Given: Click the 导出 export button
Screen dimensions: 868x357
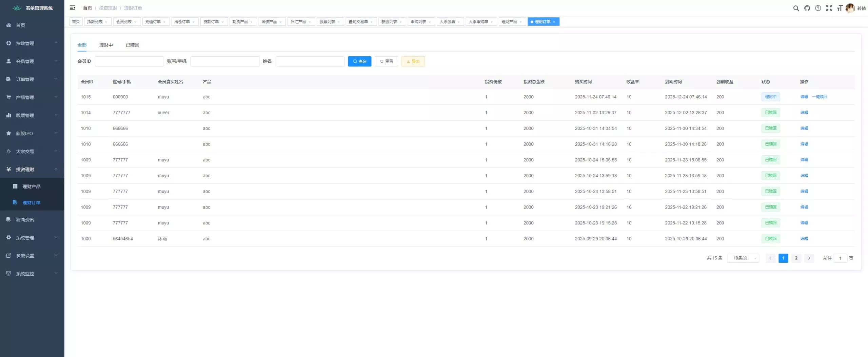Looking at the screenshot, I should [x=413, y=61].
